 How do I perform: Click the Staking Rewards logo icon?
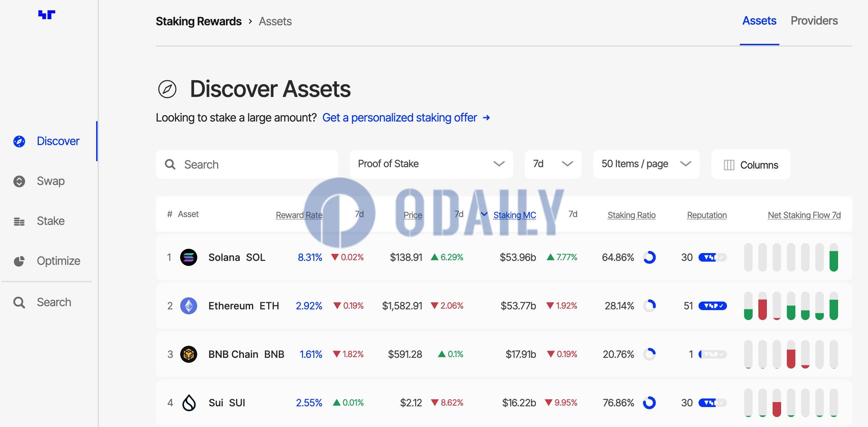click(47, 15)
